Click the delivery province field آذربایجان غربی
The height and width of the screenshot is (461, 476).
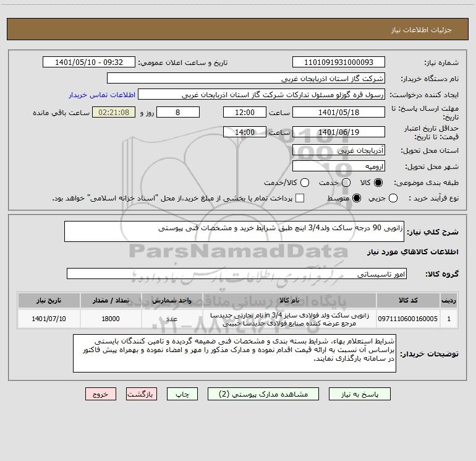339,150
